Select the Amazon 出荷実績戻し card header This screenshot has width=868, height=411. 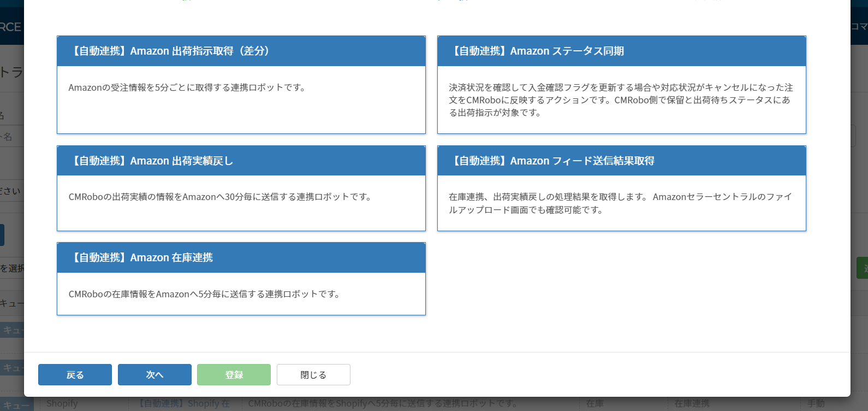(x=241, y=161)
